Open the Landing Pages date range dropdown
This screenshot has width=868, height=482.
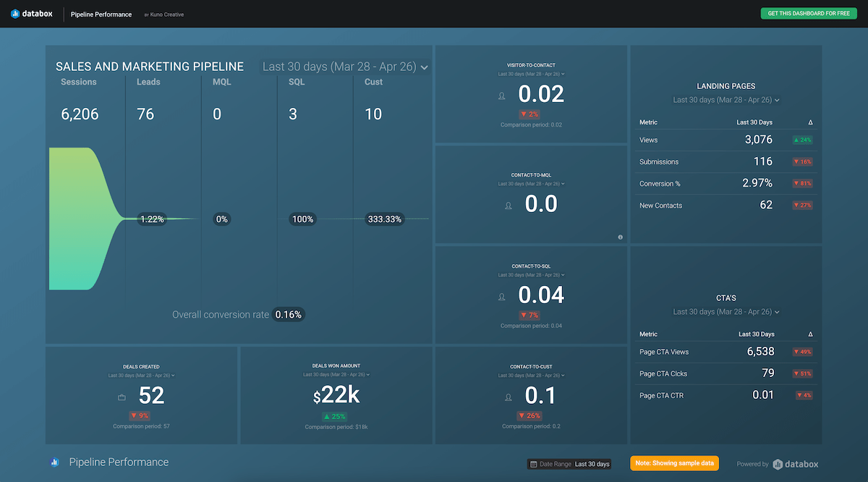click(x=726, y=100)
